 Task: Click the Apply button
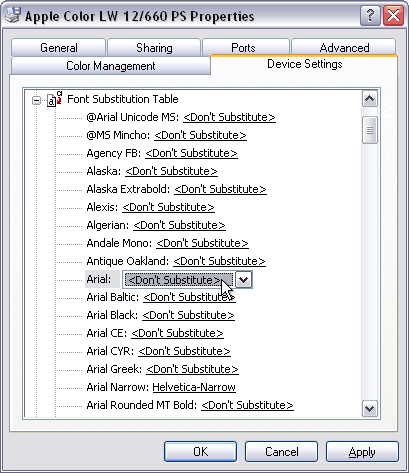pos(362,452)
